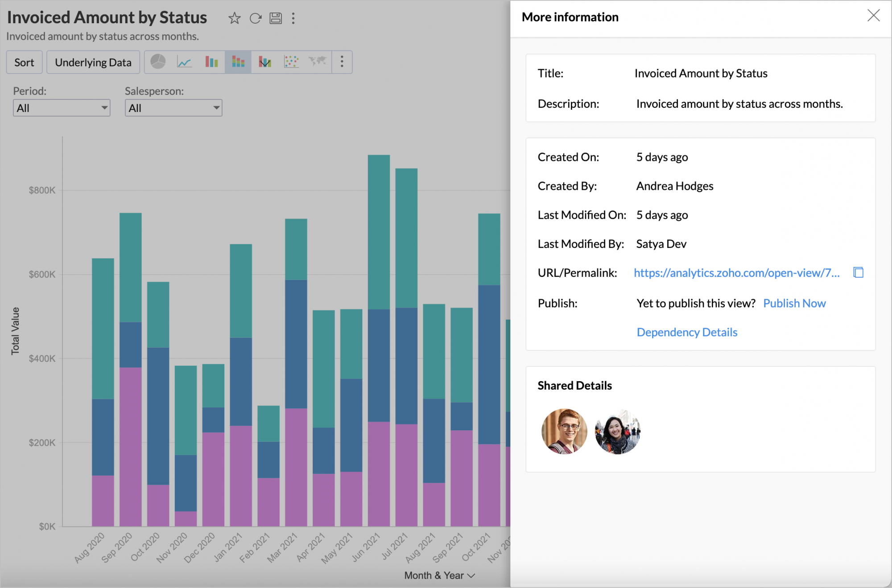Click Publish Now to publish the view
The height and width of the screenshot is (588, 892).
pos(794,303)
